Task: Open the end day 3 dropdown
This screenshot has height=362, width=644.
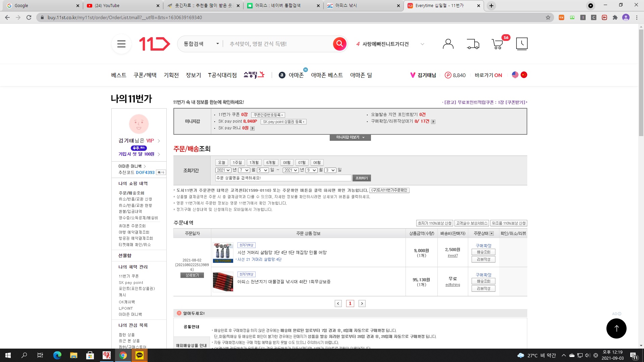Action: point(330,170)
